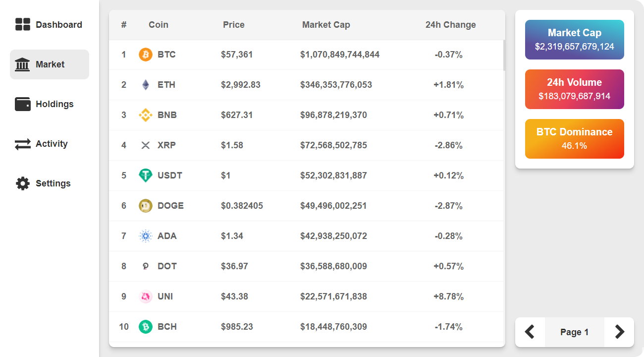Click the BNB coin logo
The image size is (644, 357).
click(145, 115)
